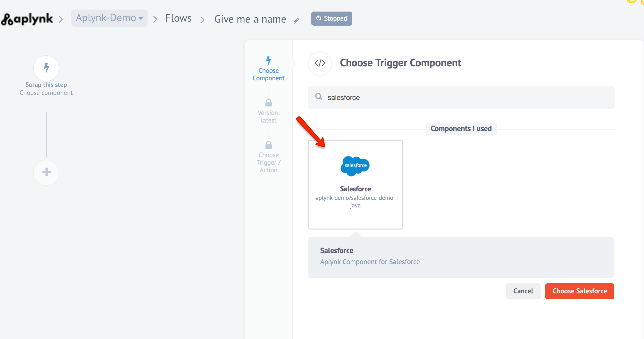Add a new step with plus icon
This screenshot has width=644, height=339.
pos(46,172)
